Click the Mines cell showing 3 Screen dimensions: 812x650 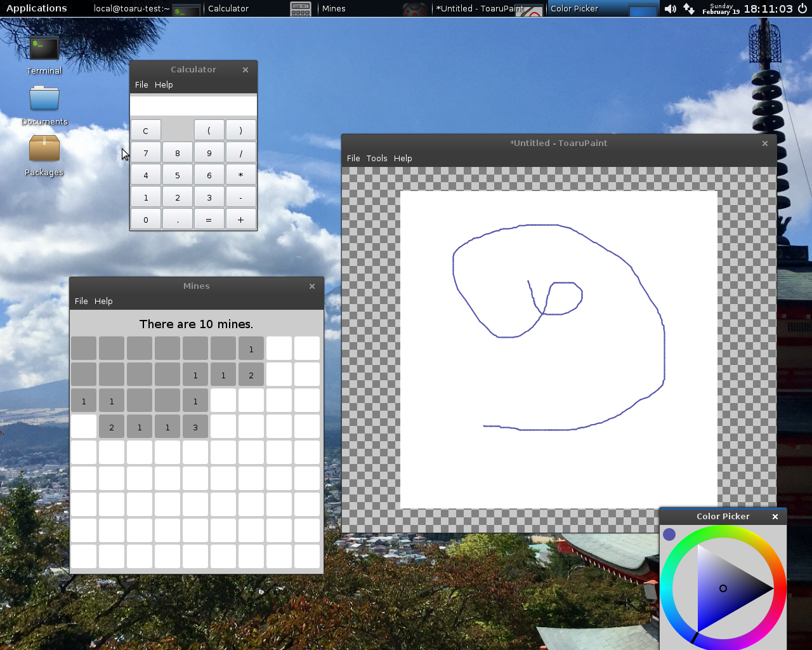(195, 427)
